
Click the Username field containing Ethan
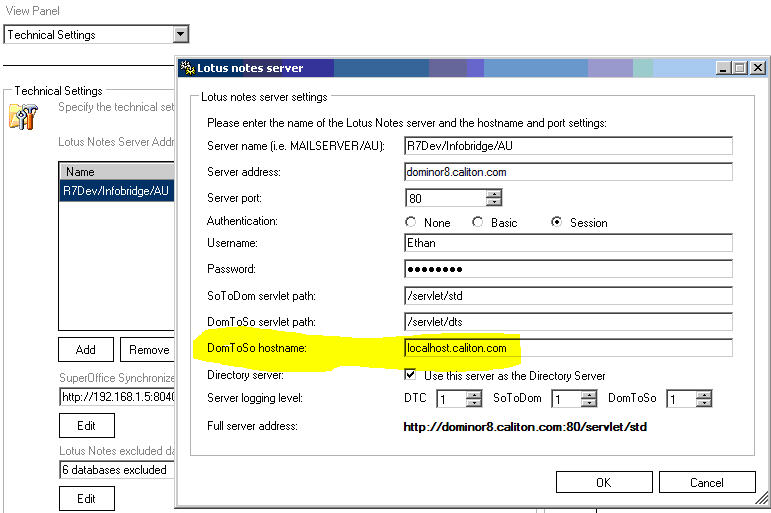[x=568, y=243]
